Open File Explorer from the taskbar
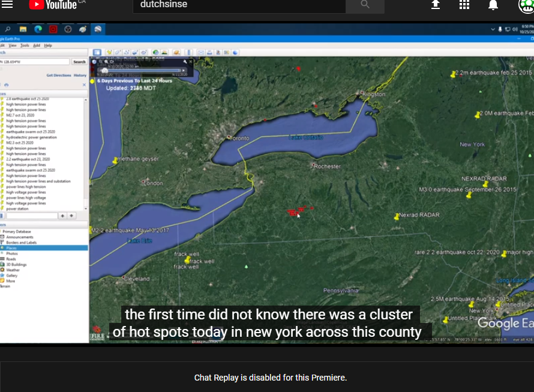The image size is (534, 392). (x=23, y=29)
